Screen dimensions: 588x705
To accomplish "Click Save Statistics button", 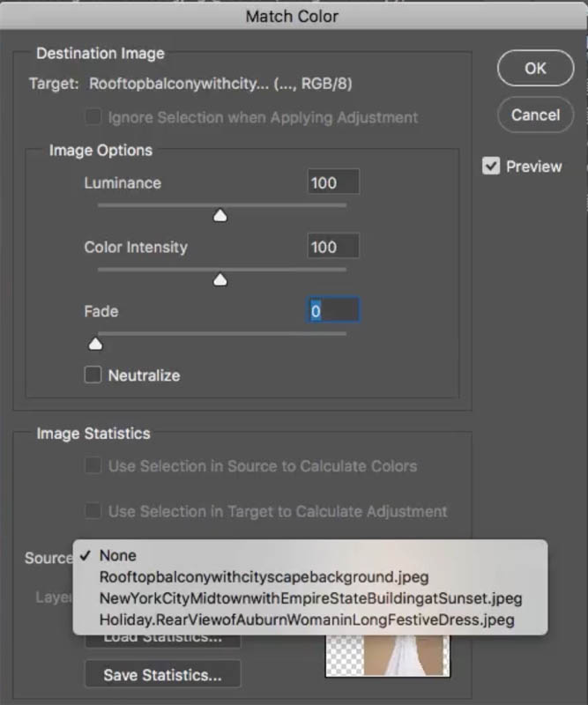I will coord(162,674).
